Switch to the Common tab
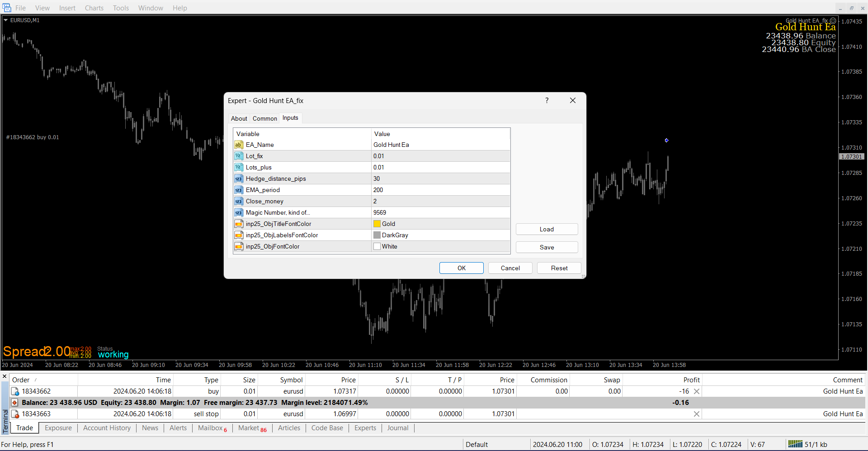 264,118
